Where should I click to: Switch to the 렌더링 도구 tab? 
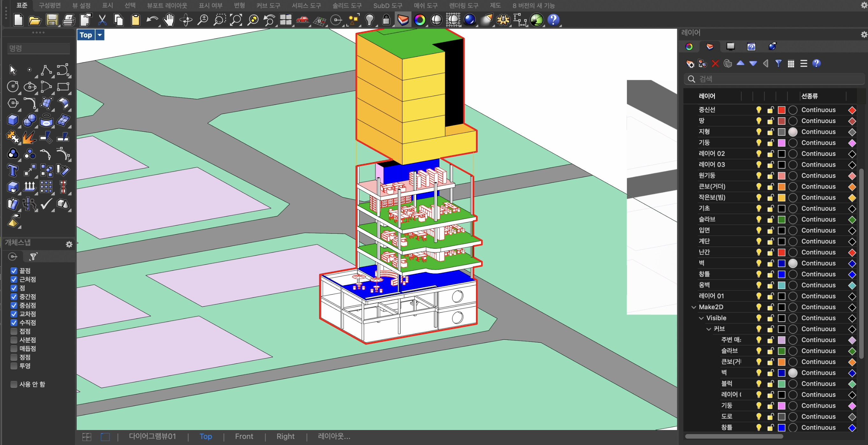[464, 5]
